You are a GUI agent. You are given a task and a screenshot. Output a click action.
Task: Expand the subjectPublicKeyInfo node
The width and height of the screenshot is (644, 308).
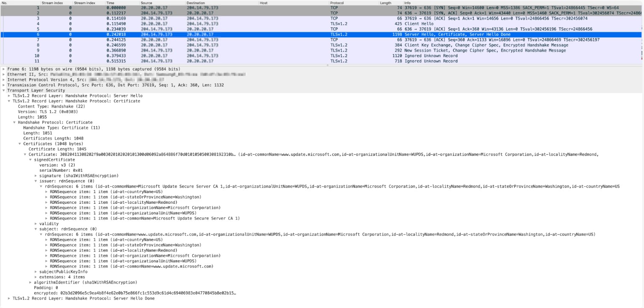click(x=36, y=272)
